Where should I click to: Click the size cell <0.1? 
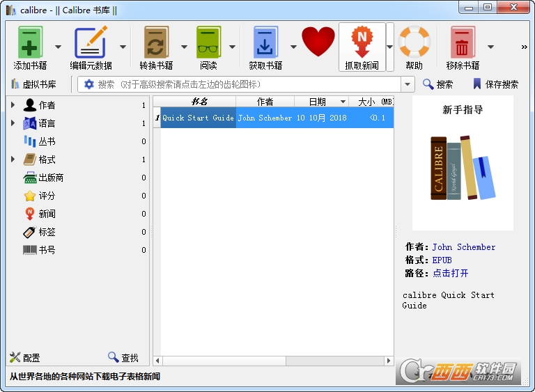[x=371, y=118]
